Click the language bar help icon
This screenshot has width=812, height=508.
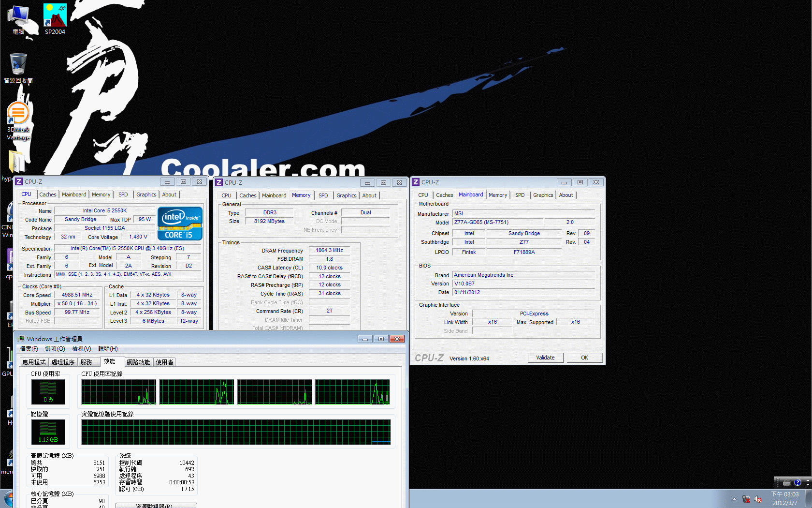click(x=797, y=482)
